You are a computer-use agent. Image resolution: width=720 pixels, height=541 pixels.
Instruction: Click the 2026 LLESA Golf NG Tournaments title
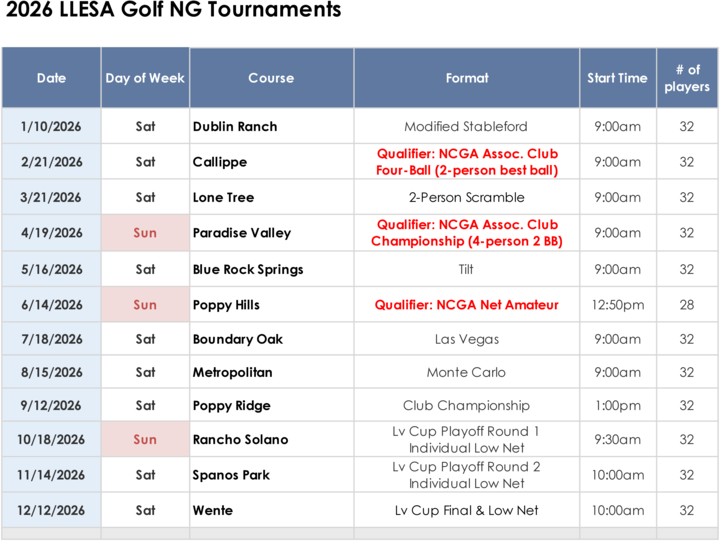[x=171, y=11]
